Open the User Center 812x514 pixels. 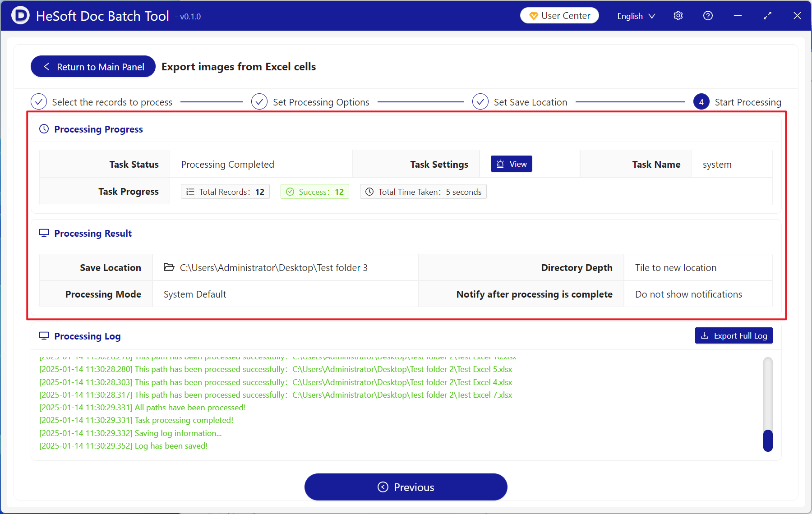click(559, 16)
